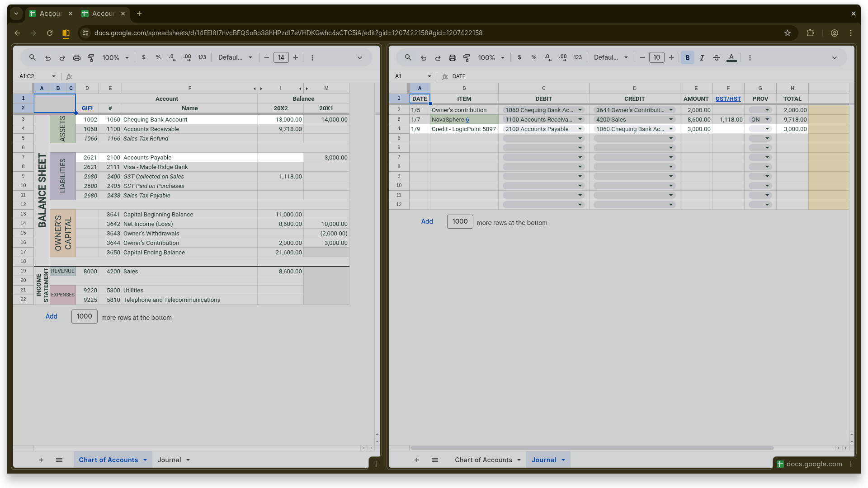Toggle bold formatting on cell A1
This screenshot has height=488, width=868.
coord(687,57)
